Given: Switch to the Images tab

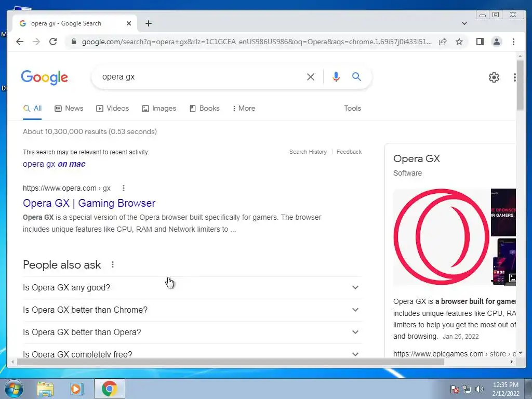Looking at the screenshot, I should (159, 109).
